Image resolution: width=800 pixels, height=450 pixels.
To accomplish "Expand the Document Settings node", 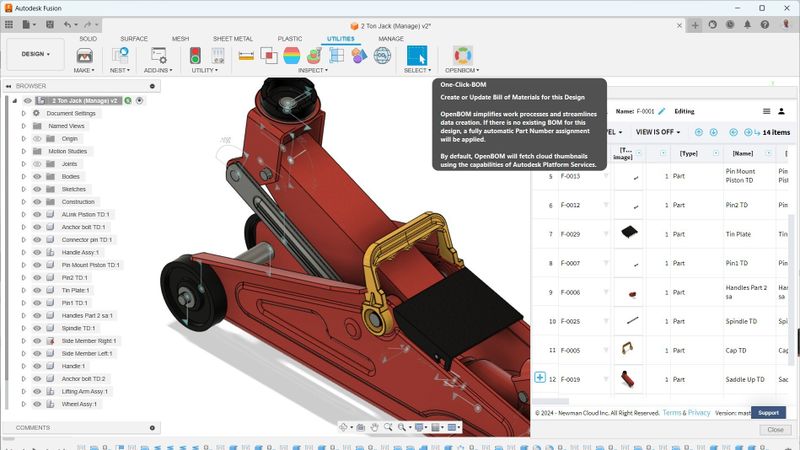I will pos(23,113).
